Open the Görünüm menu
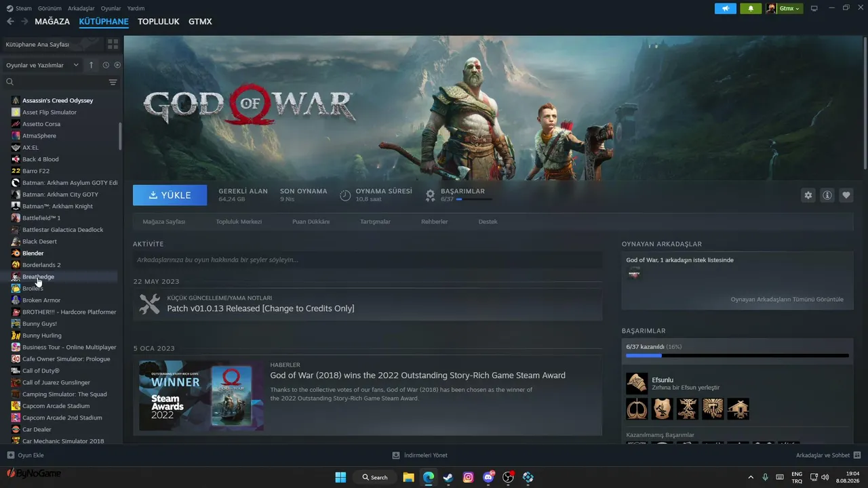 click(50, 8)
